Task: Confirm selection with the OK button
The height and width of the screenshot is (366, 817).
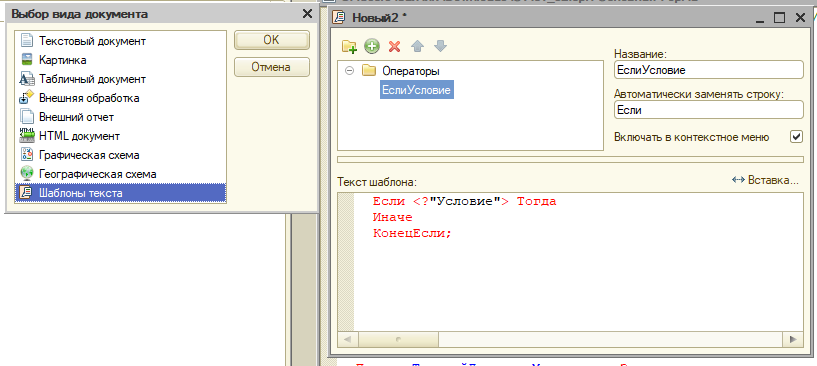Action: tap(271, 40)
